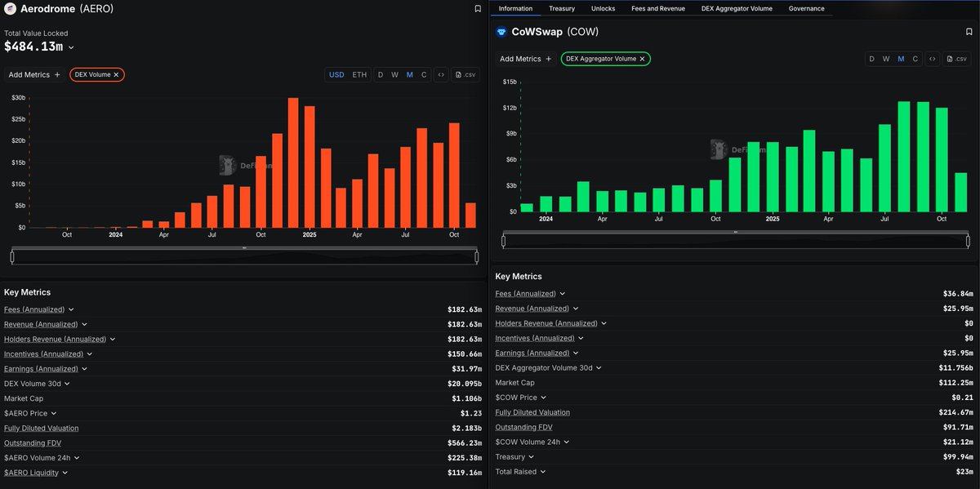
Task: Grab right handle of Aerodrome range slider
Action: (x=476, y=257)
